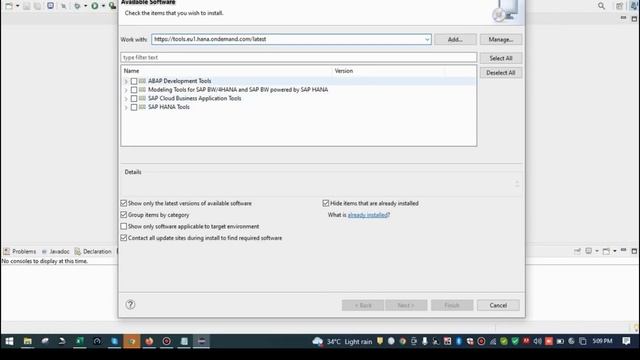Click the Deselect All button

[x=501, y=73]
